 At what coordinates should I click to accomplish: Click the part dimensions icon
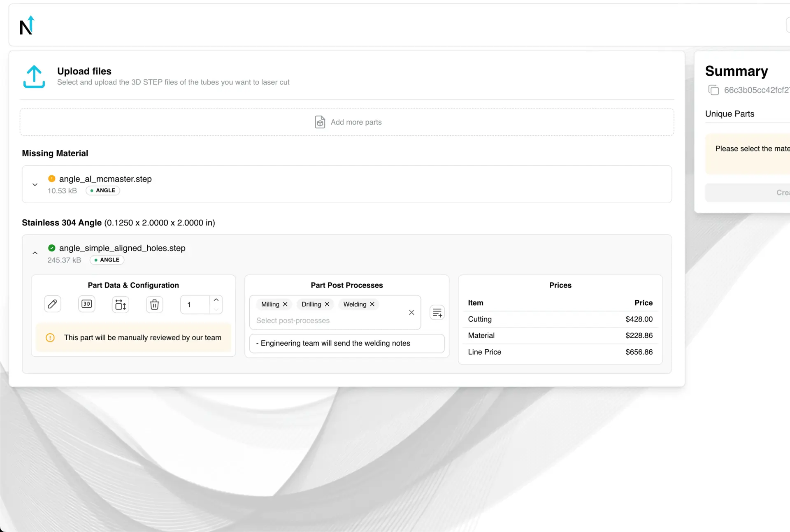coord(121,304)
